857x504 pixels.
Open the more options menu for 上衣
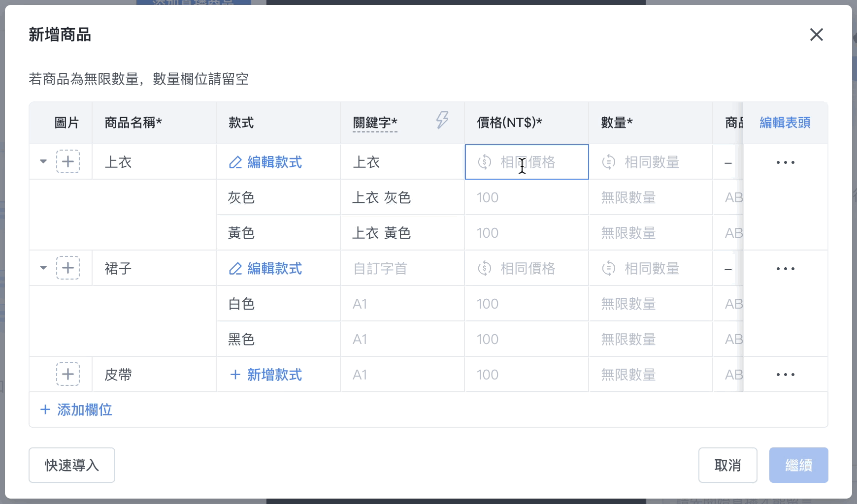pos(785,162)
